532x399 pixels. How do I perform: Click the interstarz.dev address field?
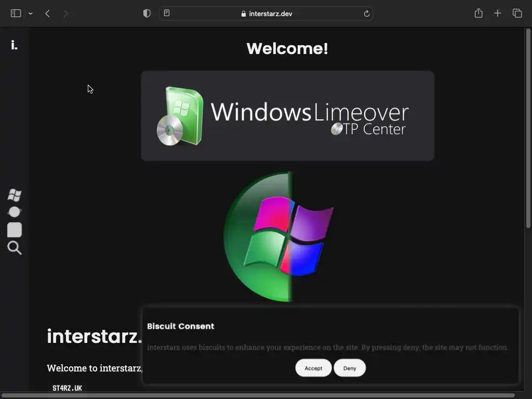[x=267, y=14]
